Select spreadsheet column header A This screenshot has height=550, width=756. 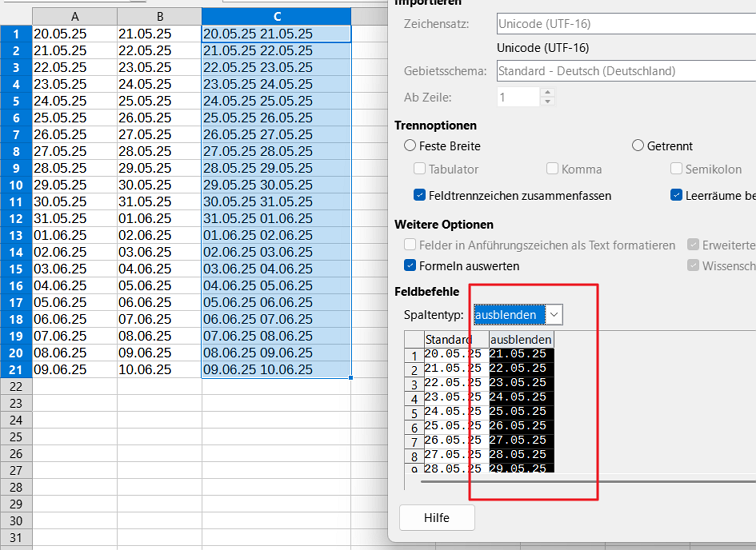point(75,17)
